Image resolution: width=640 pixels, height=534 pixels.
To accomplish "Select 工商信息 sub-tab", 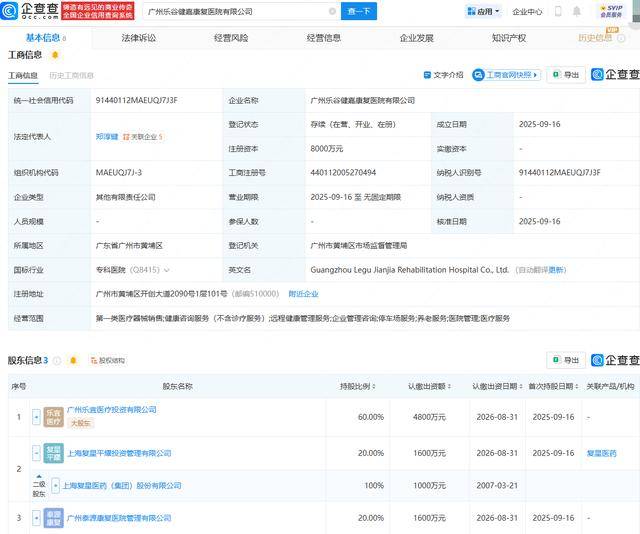I will (23, 76).
